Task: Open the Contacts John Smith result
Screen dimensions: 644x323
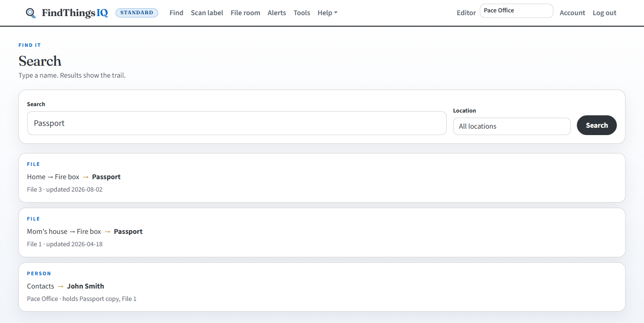Action: 322,287
